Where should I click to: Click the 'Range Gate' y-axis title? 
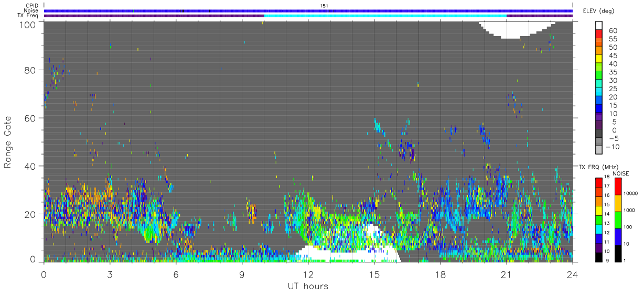coord(8,142)
